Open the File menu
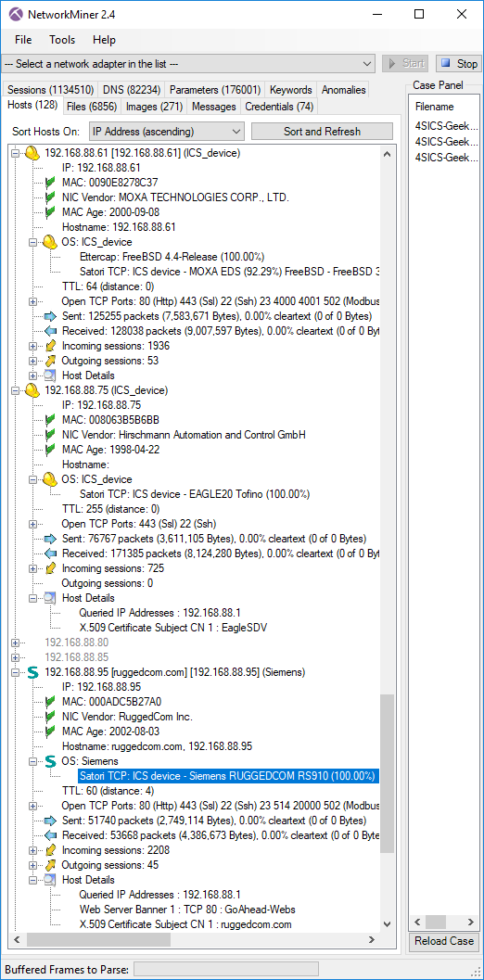This screenshot has width=484, height=980. [x=23, y=39]
